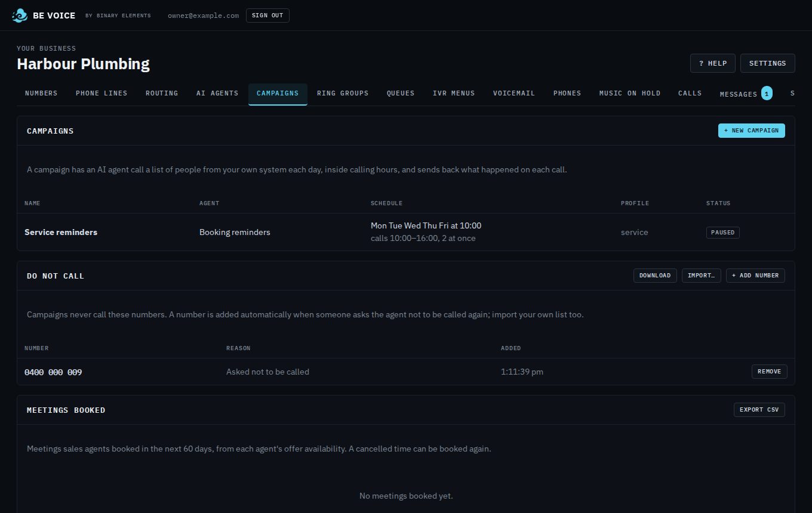Export booked meetings as CSV
This screenshot has width=812, height=513.
point(759,410)
